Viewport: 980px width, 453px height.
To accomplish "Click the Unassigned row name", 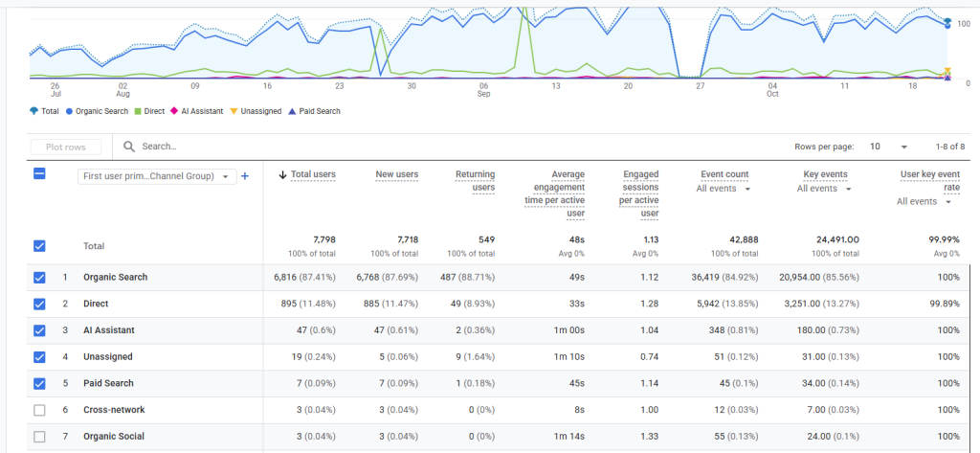I will [x=108, y=356].
